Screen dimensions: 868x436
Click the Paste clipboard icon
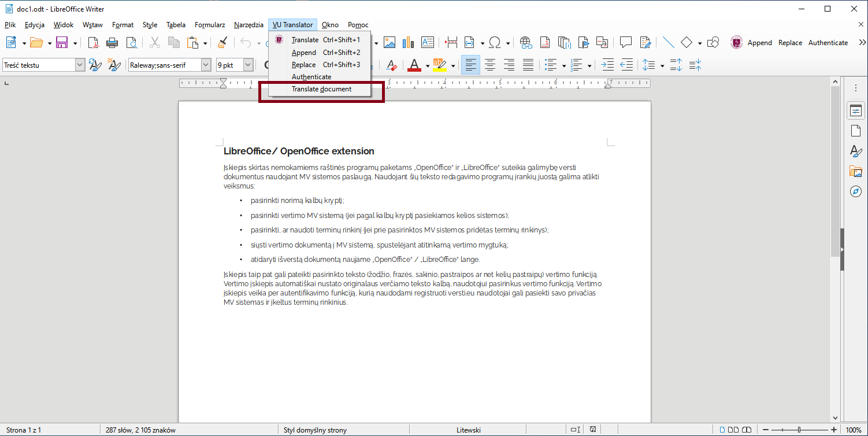pyautogui.click(x=192, y=42)
